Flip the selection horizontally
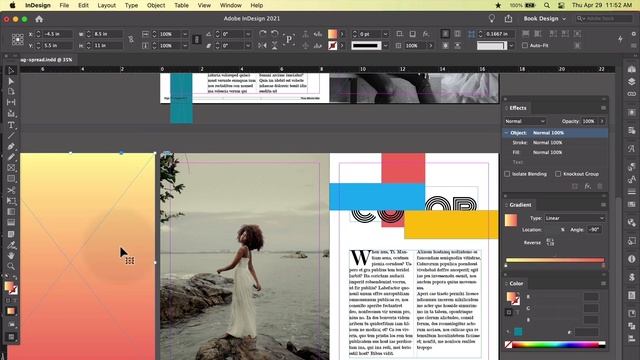This screenshot has height=360, width=640. pos(262,45)
